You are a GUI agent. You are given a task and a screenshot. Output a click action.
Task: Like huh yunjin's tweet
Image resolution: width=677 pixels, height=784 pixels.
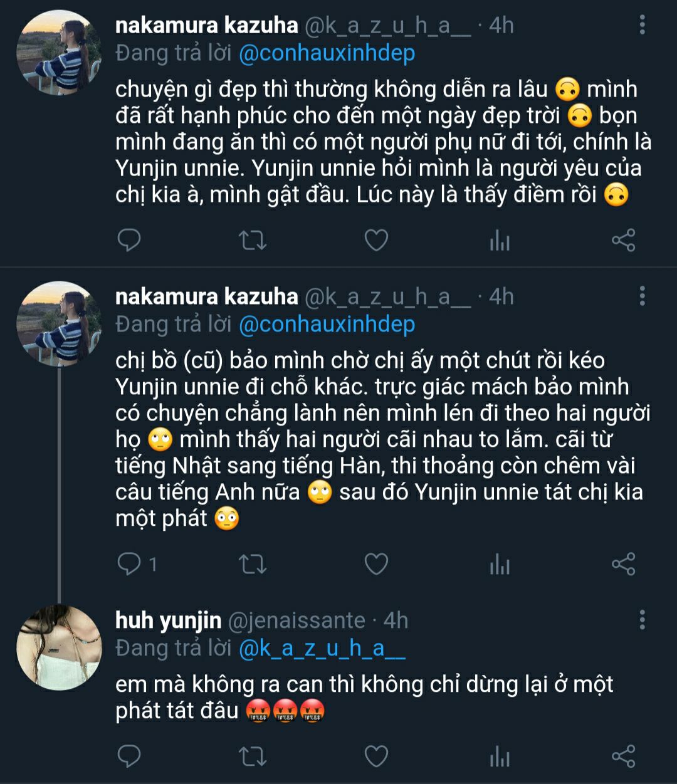(x=376, y=756)
